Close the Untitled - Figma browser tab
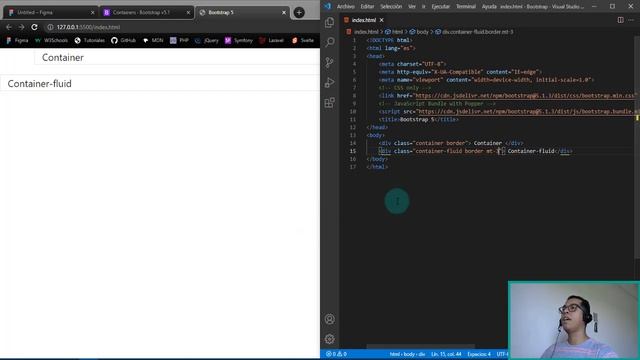640x360 pixels. click(92, 13)
